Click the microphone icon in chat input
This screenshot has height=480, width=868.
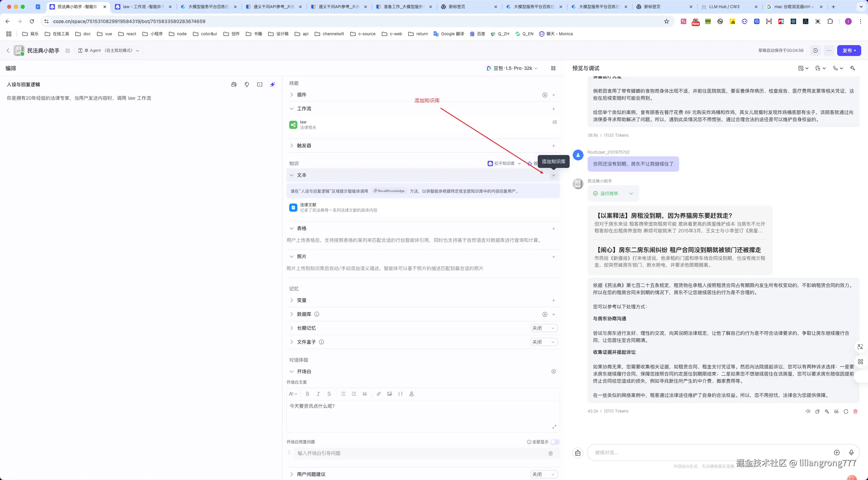[x=851, y=453]
